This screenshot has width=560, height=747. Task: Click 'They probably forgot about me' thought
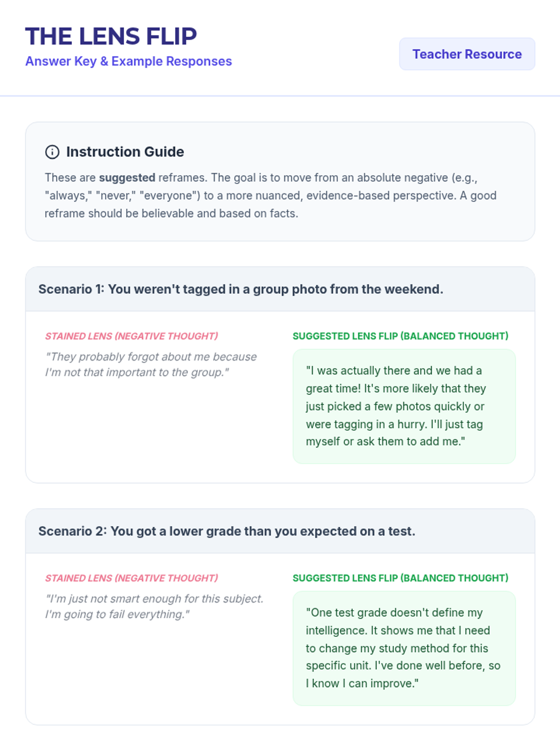(x=151, y=365)
